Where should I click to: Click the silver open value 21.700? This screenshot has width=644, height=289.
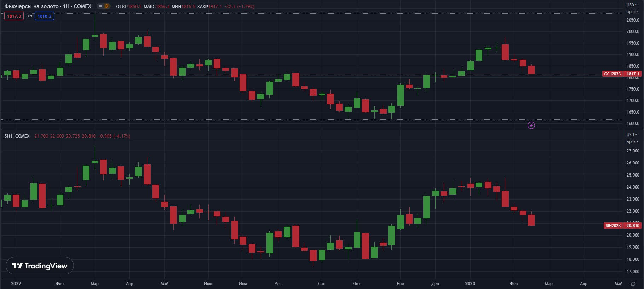click(x=41, y=136)
